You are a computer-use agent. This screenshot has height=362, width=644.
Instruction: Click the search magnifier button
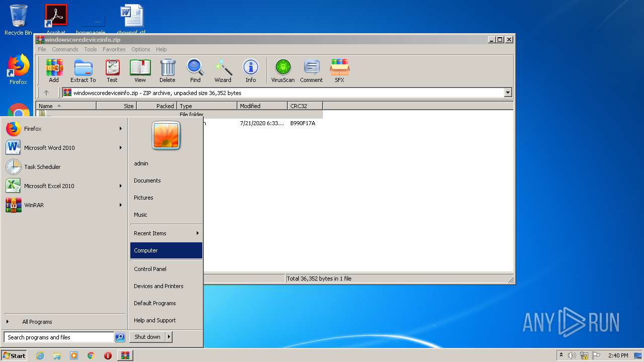[x=120, y=337]
